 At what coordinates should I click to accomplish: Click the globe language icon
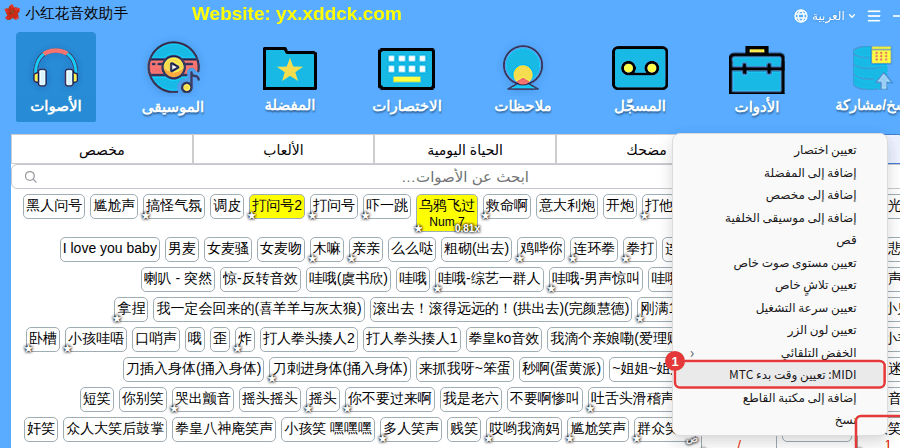[801, 16]
